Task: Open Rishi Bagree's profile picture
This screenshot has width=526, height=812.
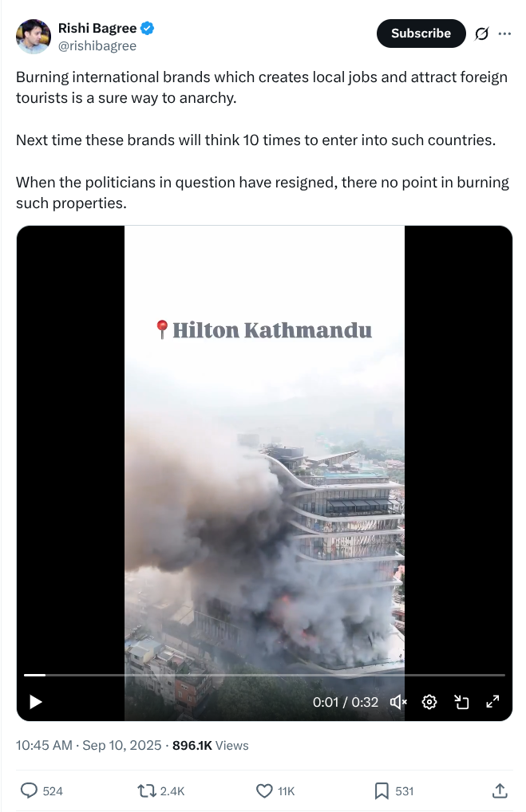Action: click(x=34, y=36)
